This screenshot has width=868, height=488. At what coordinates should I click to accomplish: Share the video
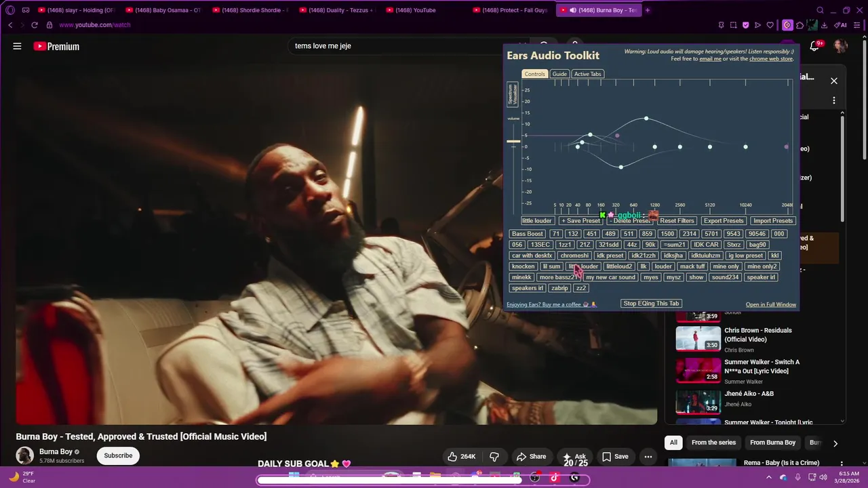click(531, 456)
